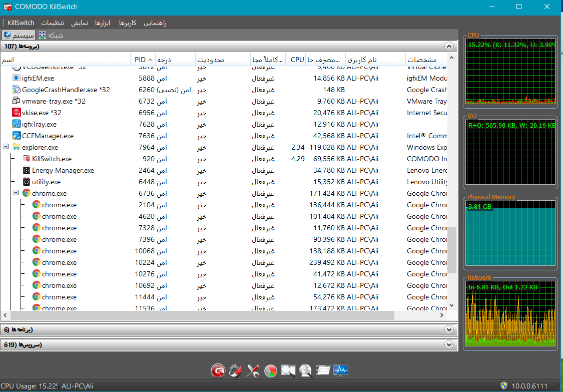Click the igfxTray.exe process icon
This screenshot has width=563, height=392.
(17, 124)
